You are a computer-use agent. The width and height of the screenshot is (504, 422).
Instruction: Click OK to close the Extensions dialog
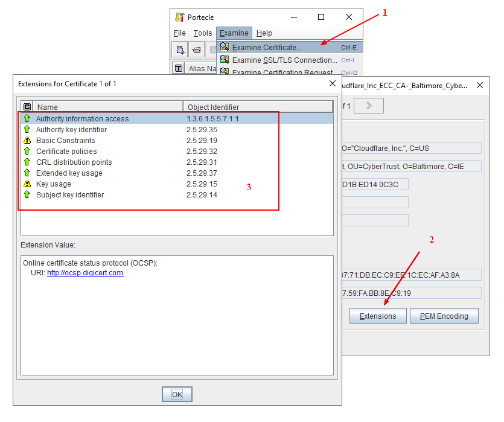177,394
